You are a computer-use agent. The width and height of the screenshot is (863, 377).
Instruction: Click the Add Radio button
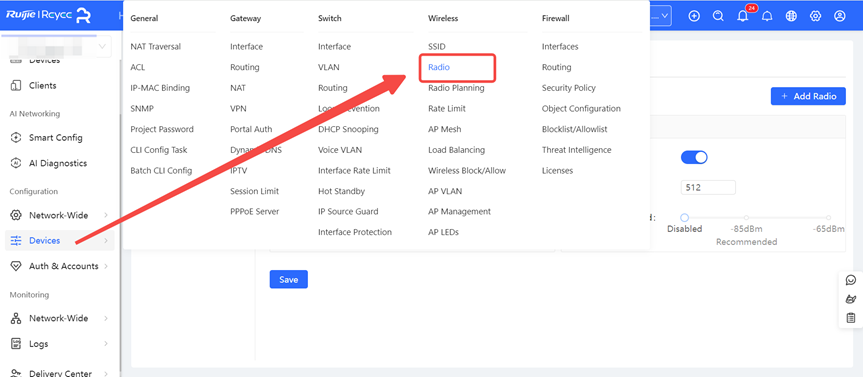pyautogui.click(x=808, y=96)
